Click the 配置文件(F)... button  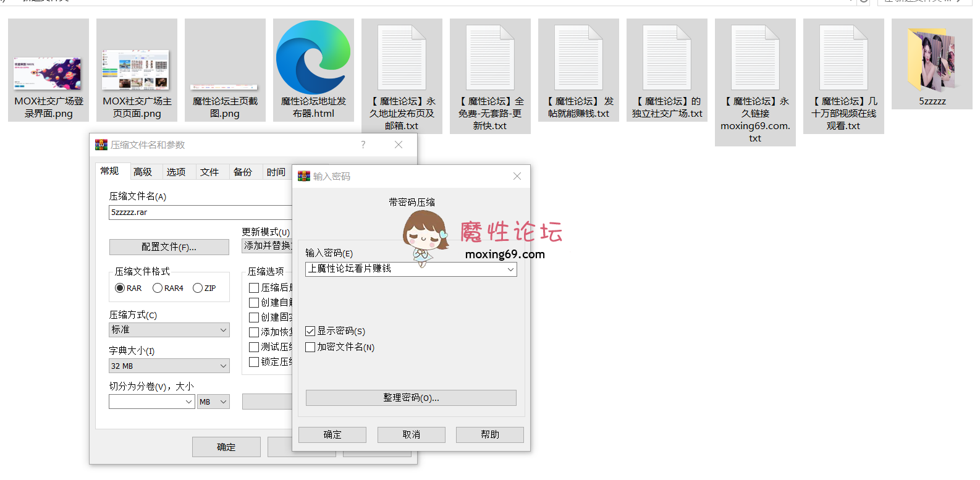point(169,247)
